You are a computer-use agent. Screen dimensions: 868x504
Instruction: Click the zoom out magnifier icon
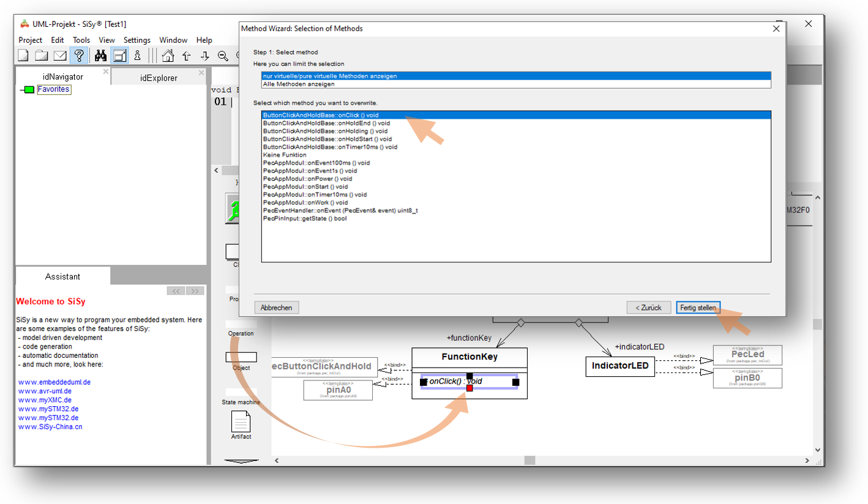pos(223,56)
